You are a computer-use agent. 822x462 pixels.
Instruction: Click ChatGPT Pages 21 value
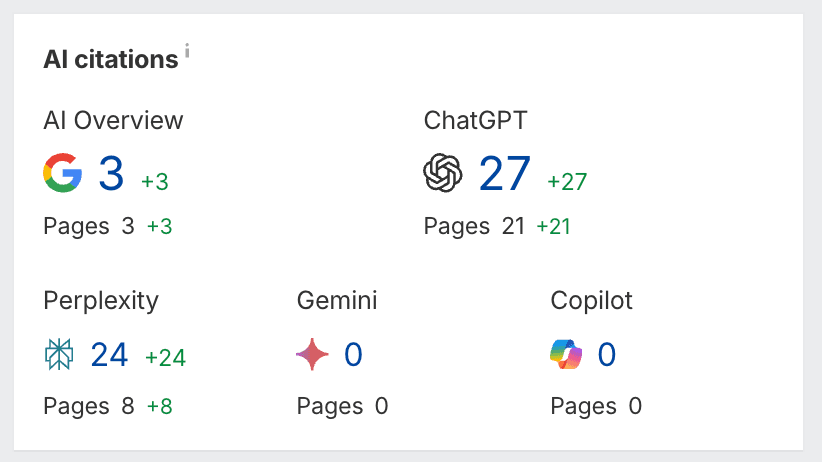513,227
